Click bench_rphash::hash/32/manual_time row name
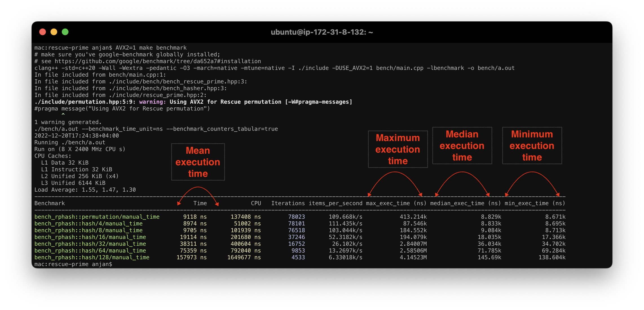The width and height of the screenshot is (644, 310). pos(90,244)
